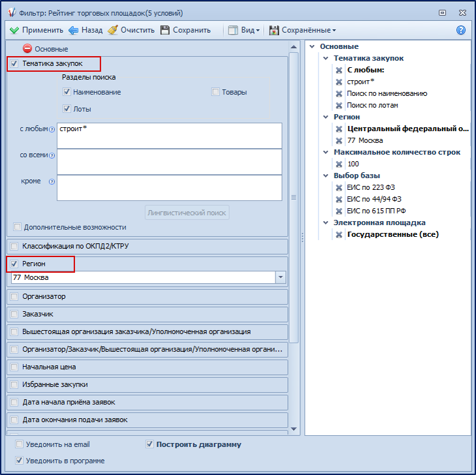This screenshot has width=476, height=475.
Task: Open the region 77 Москва dropdown arrow
Action: click(281, 277)
